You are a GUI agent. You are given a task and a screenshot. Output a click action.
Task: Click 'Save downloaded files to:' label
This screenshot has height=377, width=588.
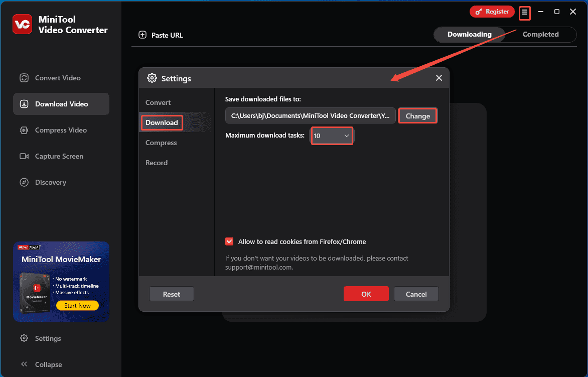coord(263,99)
